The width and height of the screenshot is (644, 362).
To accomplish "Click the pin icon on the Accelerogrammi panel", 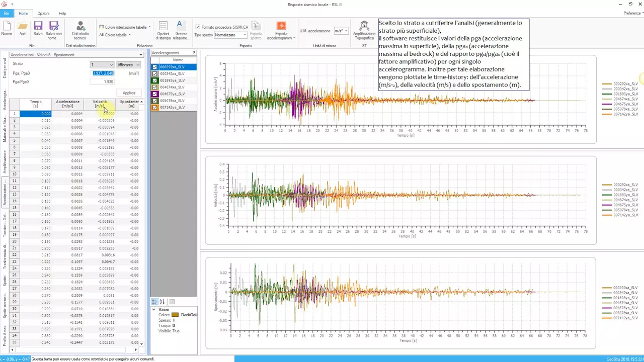I will pyautogui.click(x=194, y=53).
